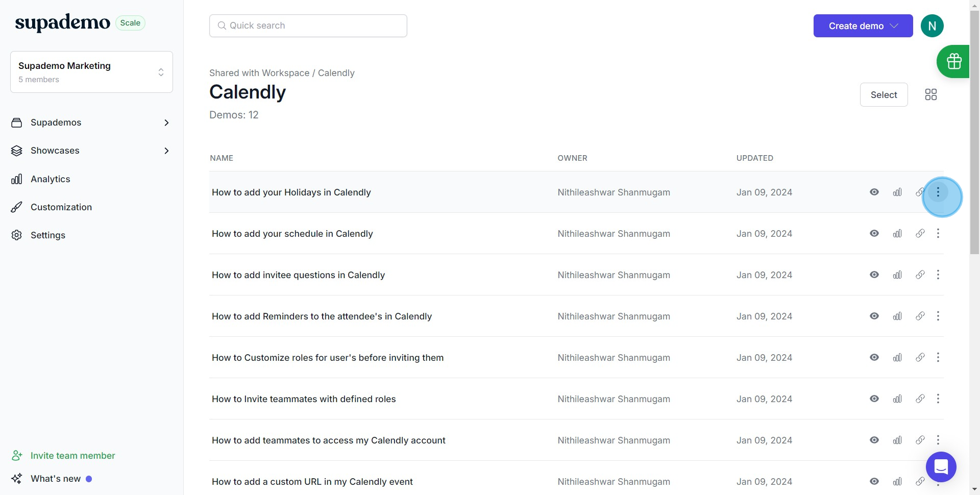Open demo How to add invitee questions in Calendly
This screenshot has width=980, height=495.
click(298, 275)
